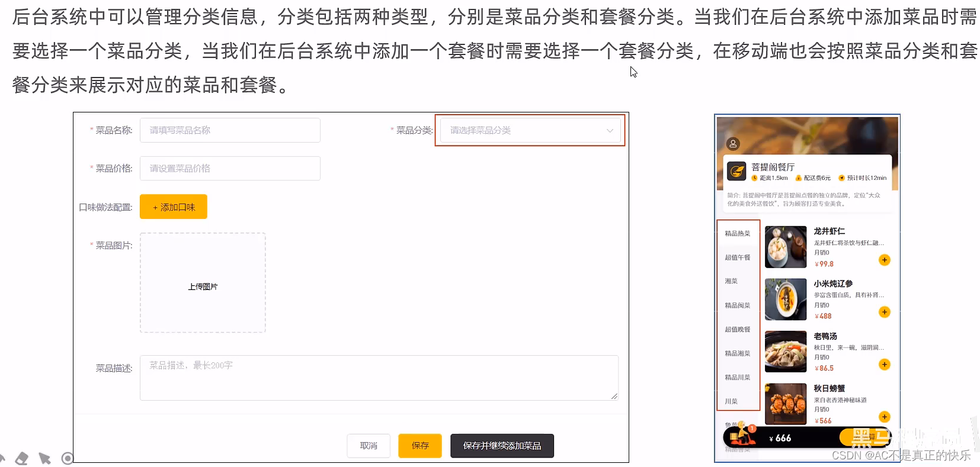Open the 秋日螃蟹 dish thumbnail
This screenshot has height=467, width=980.
click(x=786, y=404)
